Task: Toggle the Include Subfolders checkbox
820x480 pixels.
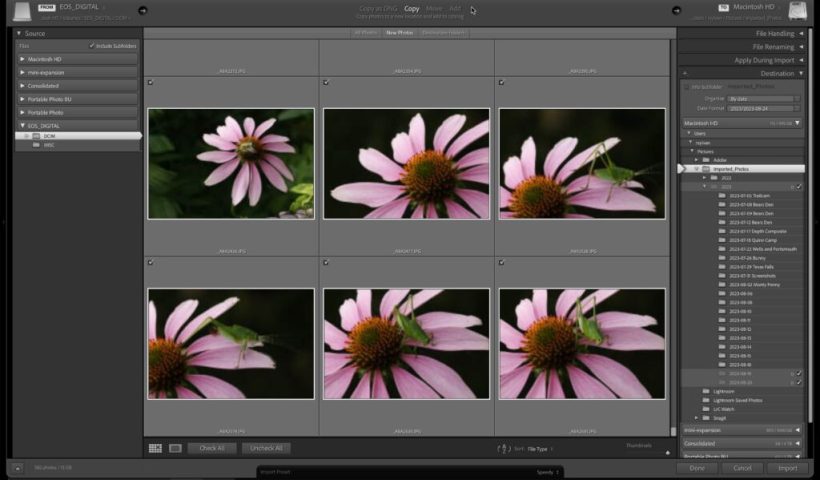Action: click(x=92, y=46)
